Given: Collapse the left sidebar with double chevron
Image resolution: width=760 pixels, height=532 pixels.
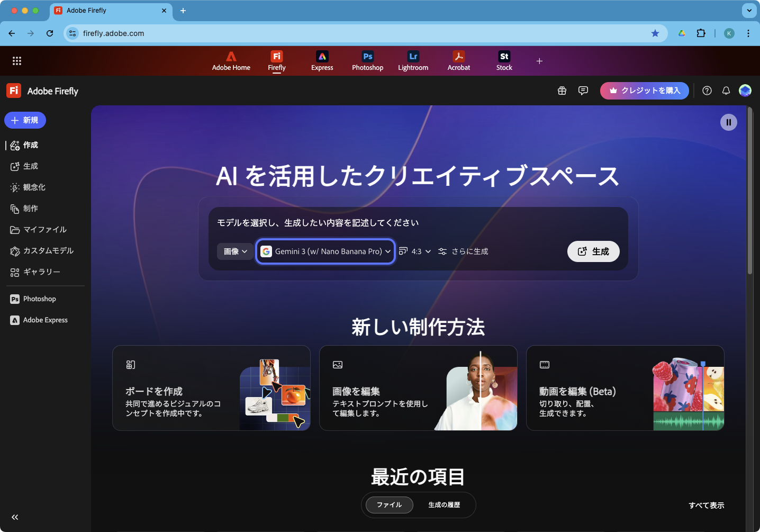Looking at the screenshot, I should pos(15,517).
